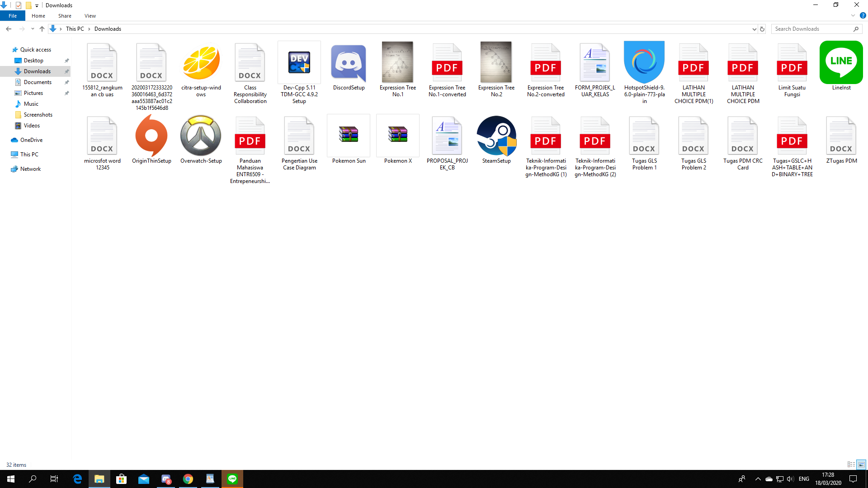Select the Tugas PDM CRC Card document

coord(743,143)
